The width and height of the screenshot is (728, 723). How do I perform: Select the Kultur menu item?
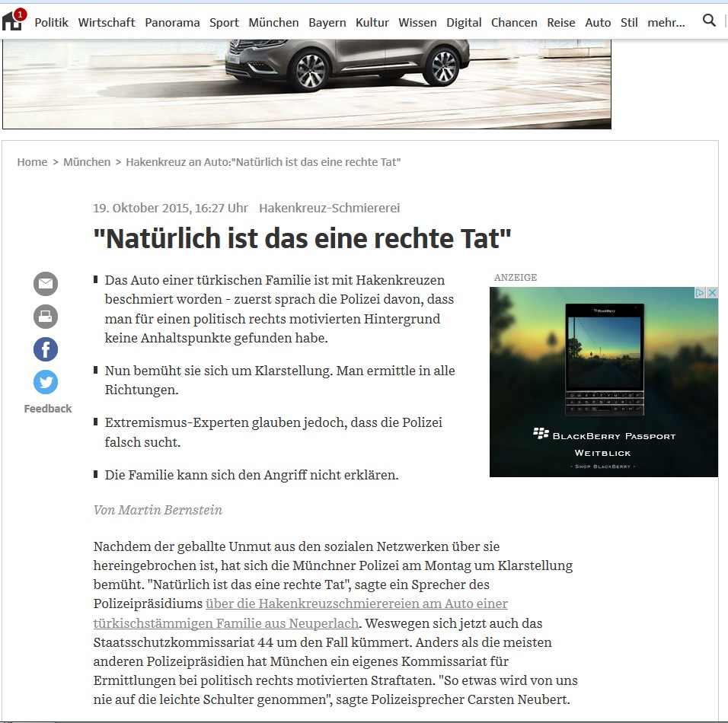click(x=372, y=22)
